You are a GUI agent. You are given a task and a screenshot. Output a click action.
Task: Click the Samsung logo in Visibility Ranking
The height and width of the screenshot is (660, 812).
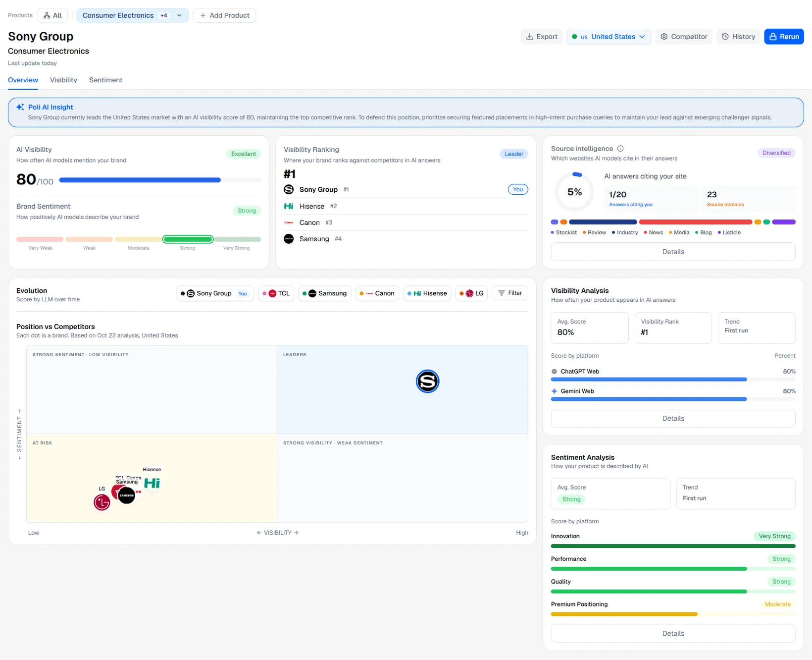tap(289, 239)
